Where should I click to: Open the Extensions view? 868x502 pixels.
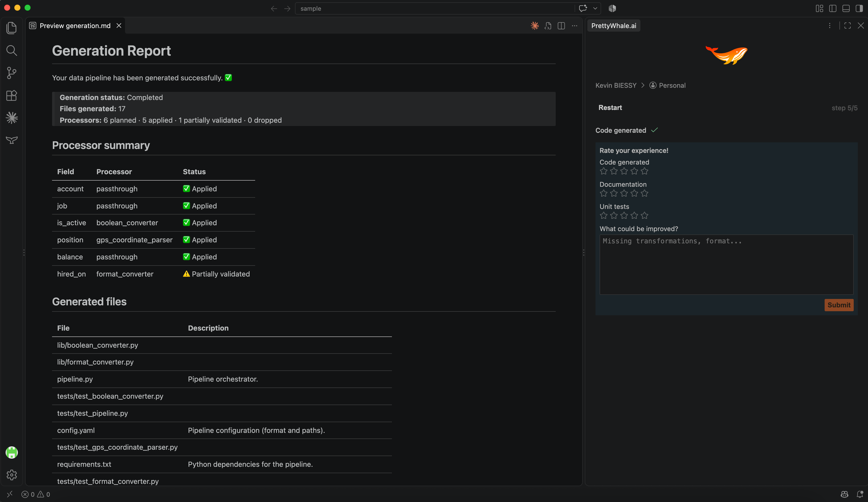pyautogui.click(x=12, y=95)
